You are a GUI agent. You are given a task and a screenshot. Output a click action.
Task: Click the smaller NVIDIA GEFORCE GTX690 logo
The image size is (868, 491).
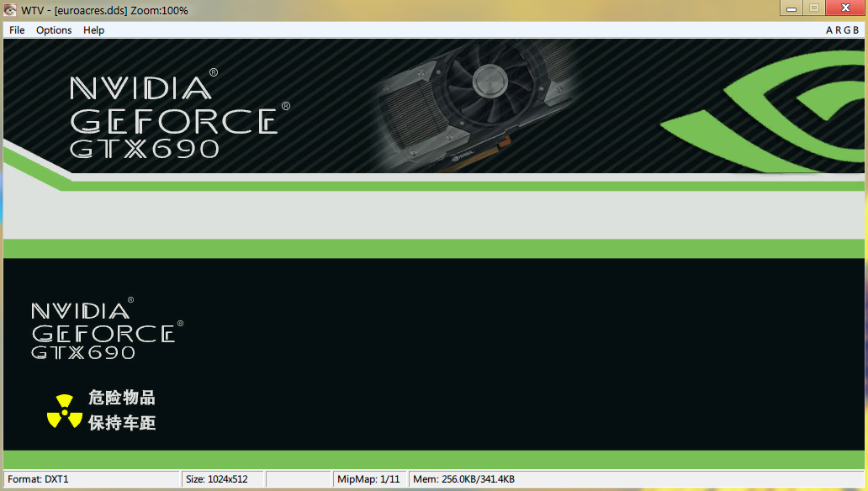click(x=107, y=329)
